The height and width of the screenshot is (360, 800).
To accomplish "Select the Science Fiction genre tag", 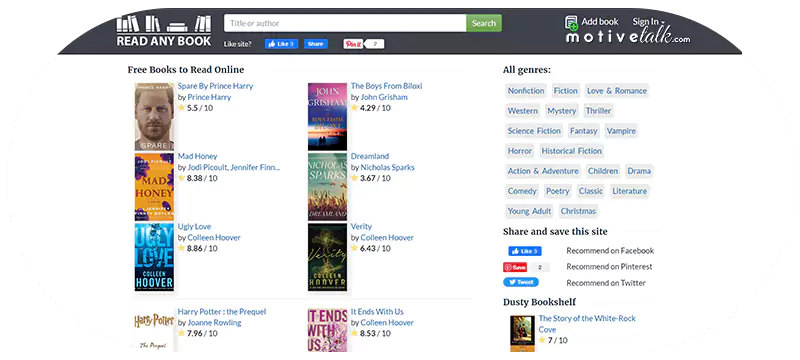I will point(534,131).
